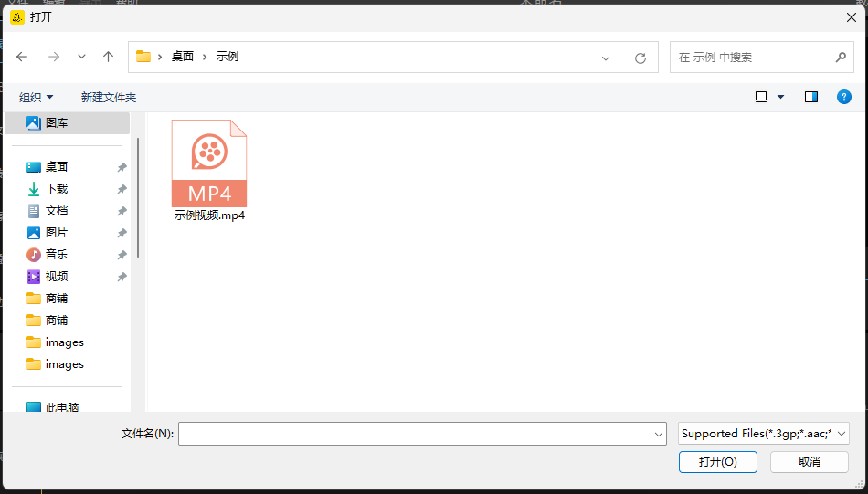Open the 组织 menu
The image size is (868, 494).
coord(37,97)
